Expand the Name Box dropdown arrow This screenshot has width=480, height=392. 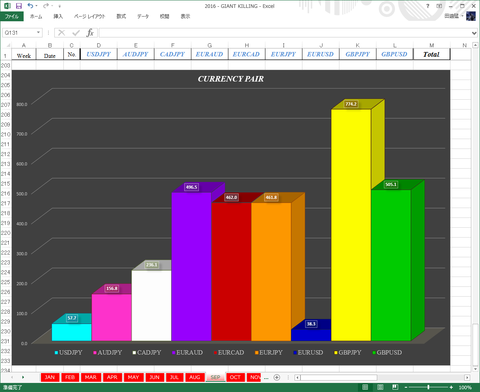[x=39, y=33]
